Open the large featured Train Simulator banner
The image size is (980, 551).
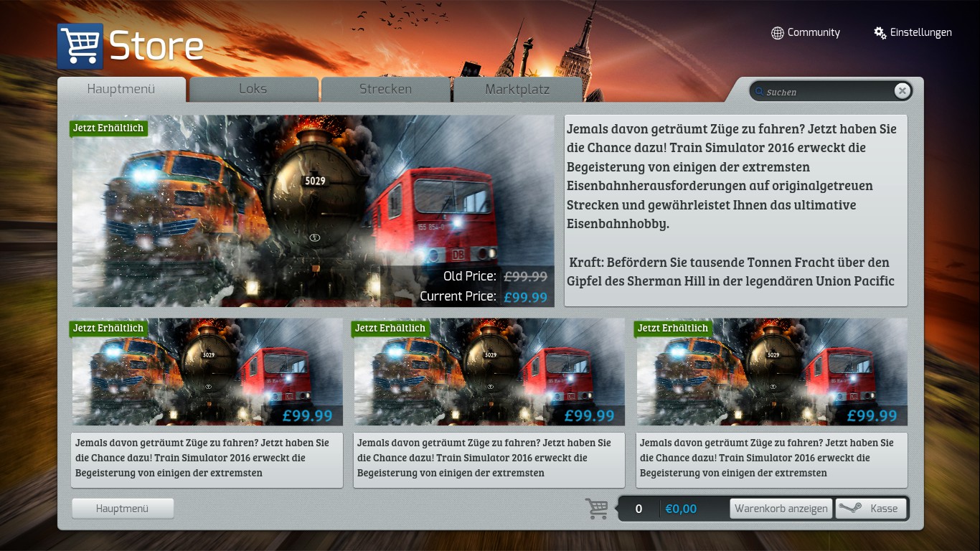313,211
